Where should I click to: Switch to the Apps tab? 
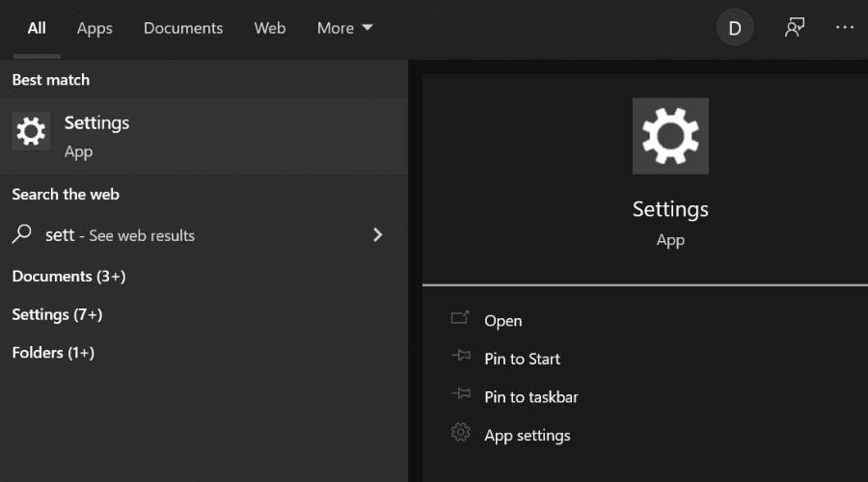(x=95, y=28)
